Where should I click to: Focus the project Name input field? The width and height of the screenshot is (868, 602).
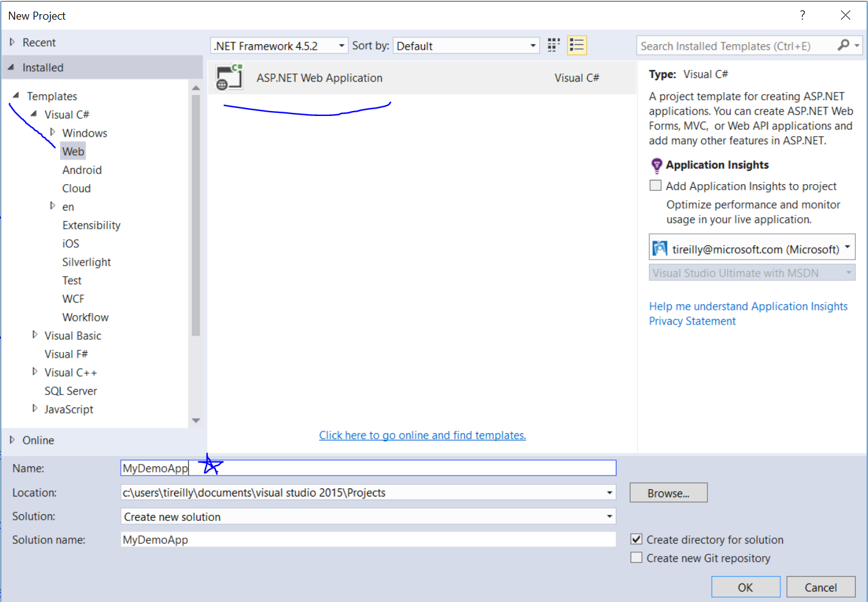(368, 468)
